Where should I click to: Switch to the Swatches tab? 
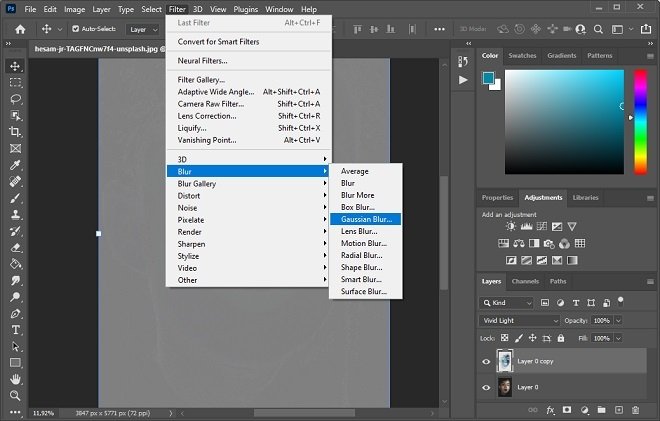(522, 56)
